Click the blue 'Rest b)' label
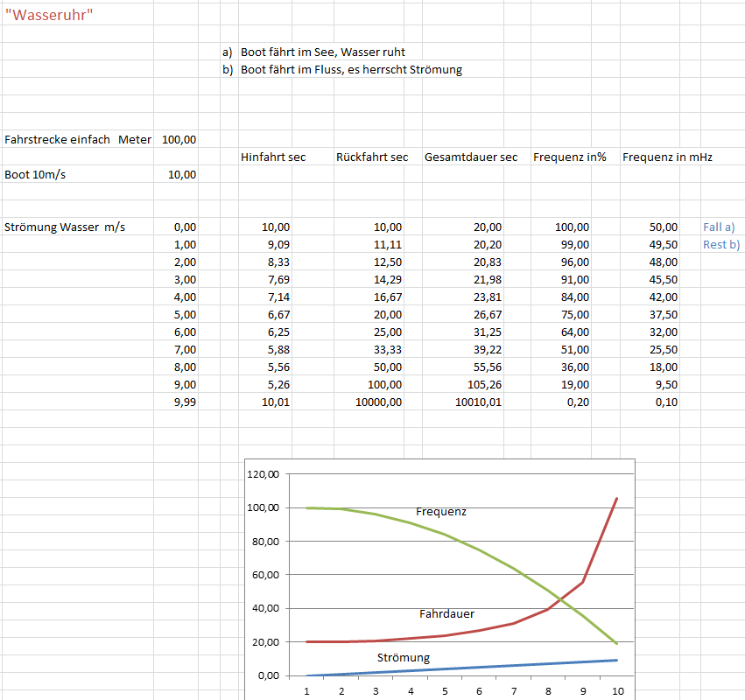Screen dimensions: 745x700 (x=721, y=245)
